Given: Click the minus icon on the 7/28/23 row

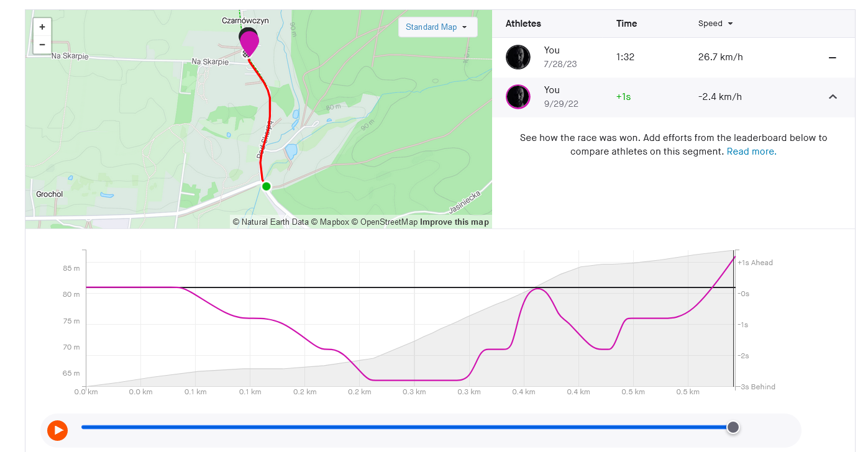Looking at the screenshot, I should (x=833, y=58).
